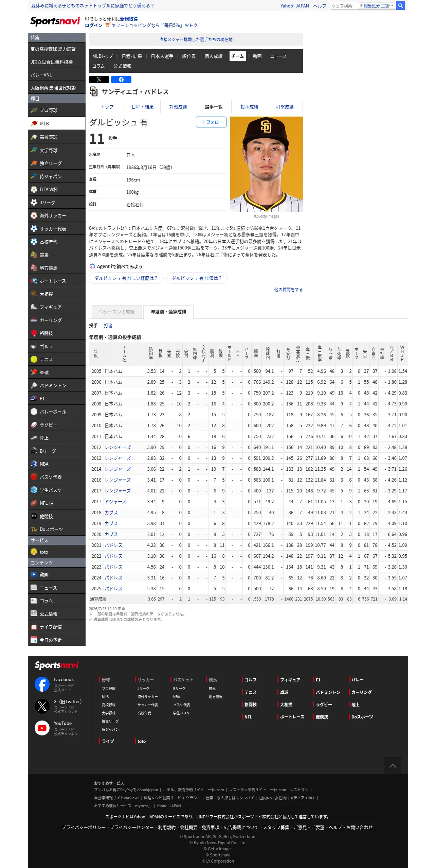Open フィギュア skating icon
436x868 pixels.
tap(34, 307)
